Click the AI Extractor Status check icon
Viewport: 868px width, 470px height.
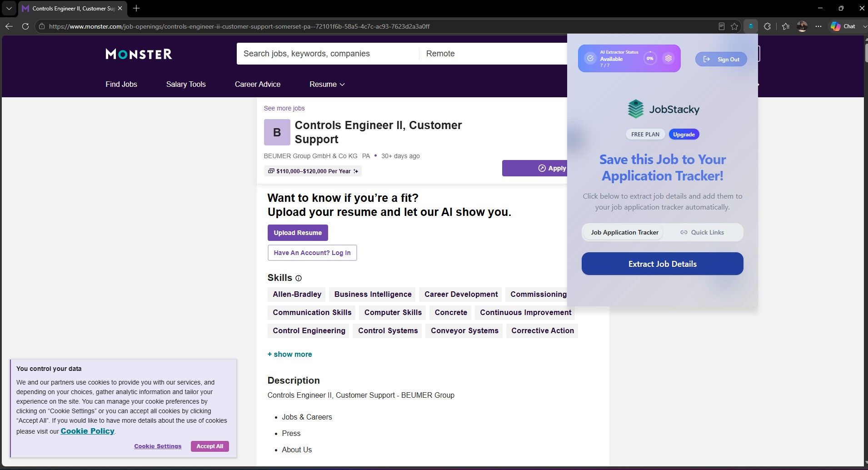click(590, 58)
